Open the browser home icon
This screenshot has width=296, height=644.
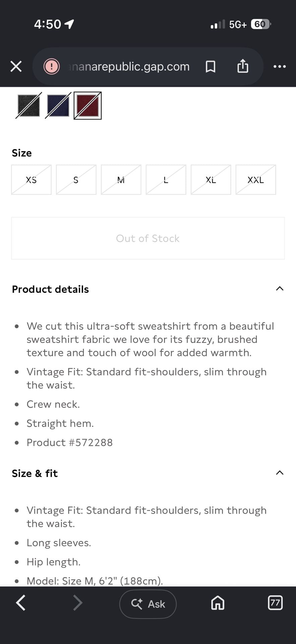218,603
